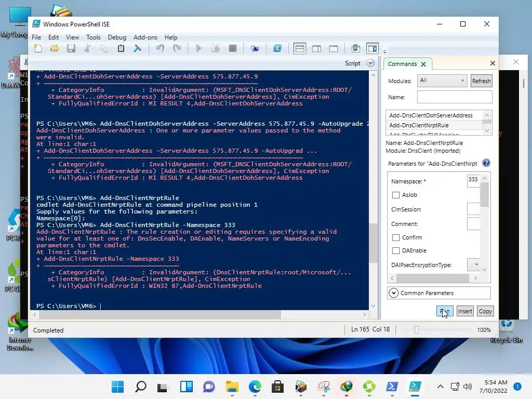Open the Debug menu
Viewport: 532px width, 399px height.
click(117, 37)
